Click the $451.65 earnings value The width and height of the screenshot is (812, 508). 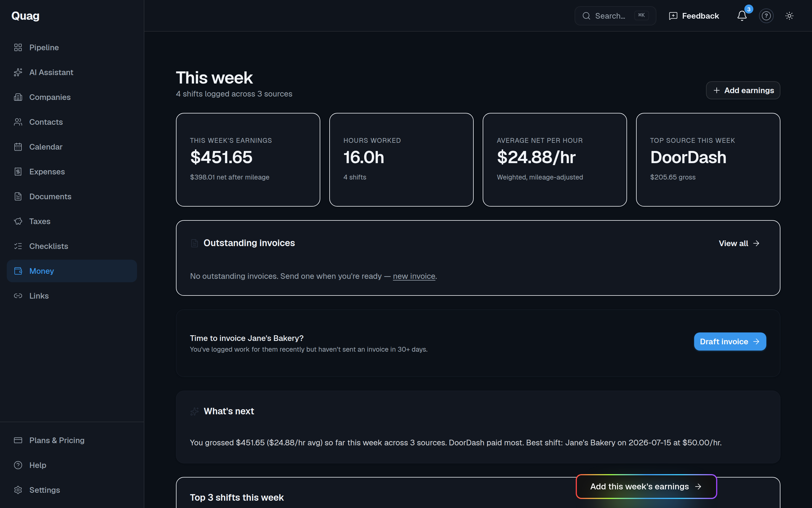[x=221, y=157]
